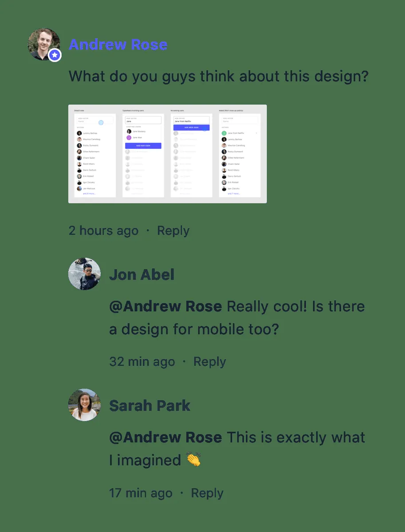Open Andrew Rose's profile from name link
The height and width of the screenshot is (532, 405).
coord(118,45)
